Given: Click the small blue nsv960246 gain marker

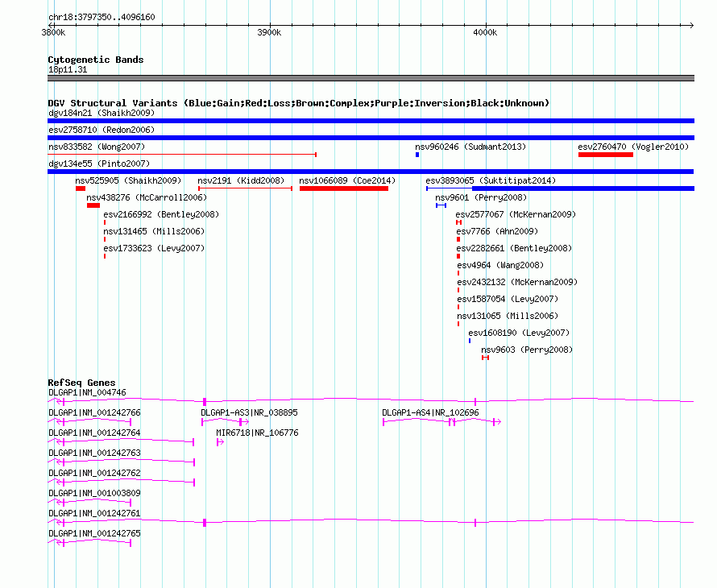Looking at the screenshot, I should (x=417, y=155).
